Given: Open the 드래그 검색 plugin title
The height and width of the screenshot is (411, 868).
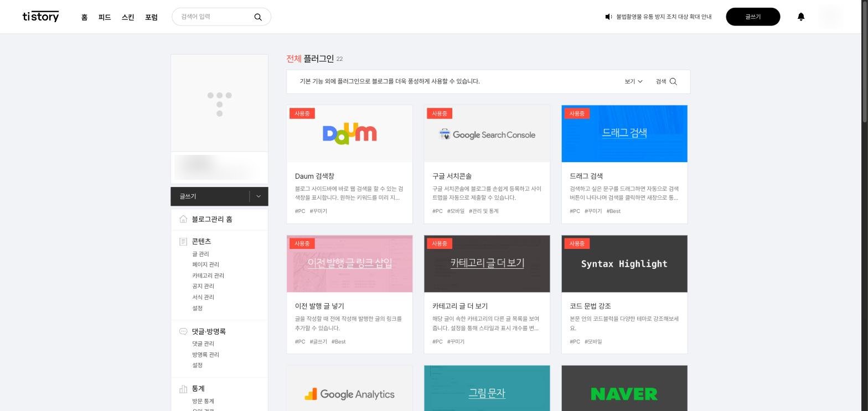Looking at the screenshot, I should click(x=586, y=176).
